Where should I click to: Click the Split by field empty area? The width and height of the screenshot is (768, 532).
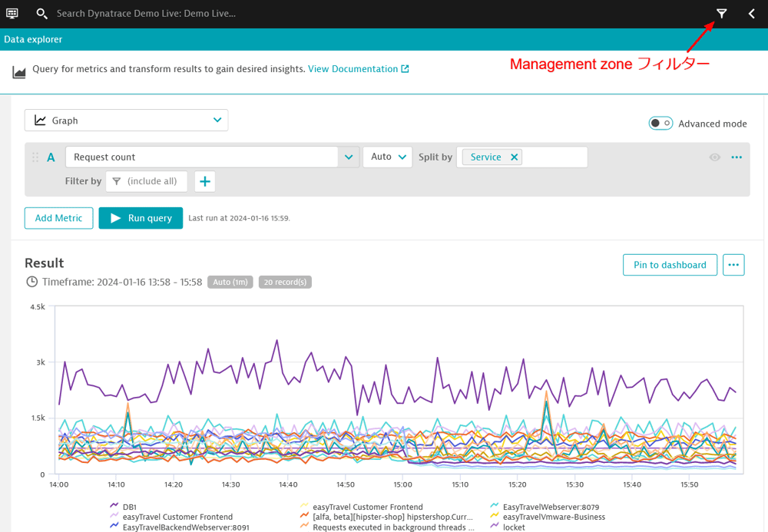tap(554, 157)
